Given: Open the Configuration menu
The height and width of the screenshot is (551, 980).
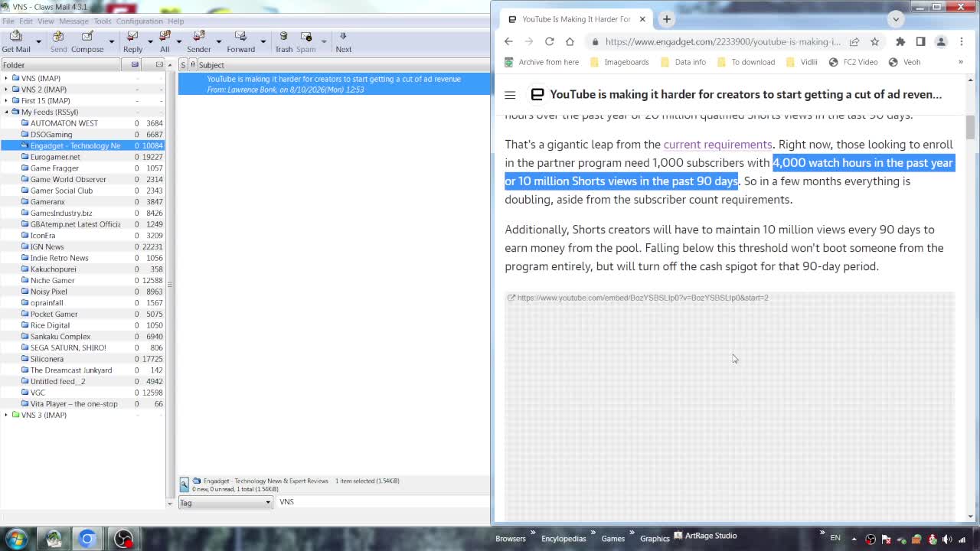Looking at the screenshot, I should tap(139, 21).
